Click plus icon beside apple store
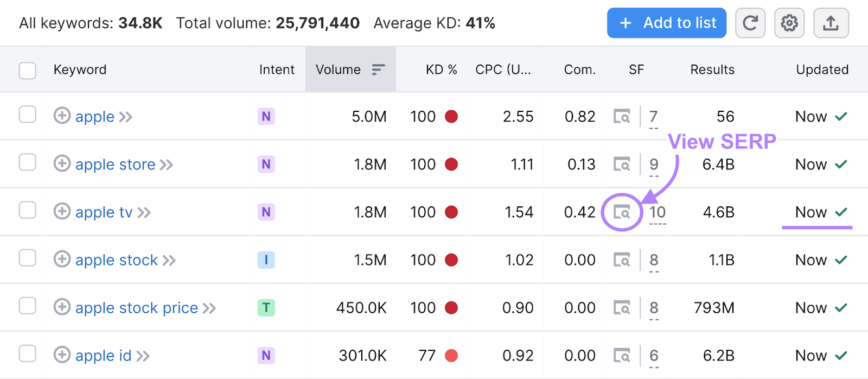This screenshot has width=868, height=379. [x=62, y=164]
